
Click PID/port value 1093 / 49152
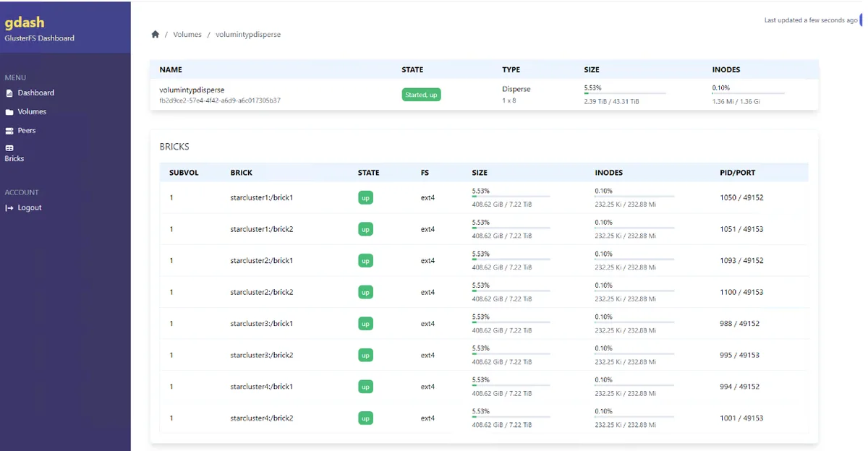(x=741, y=261)
